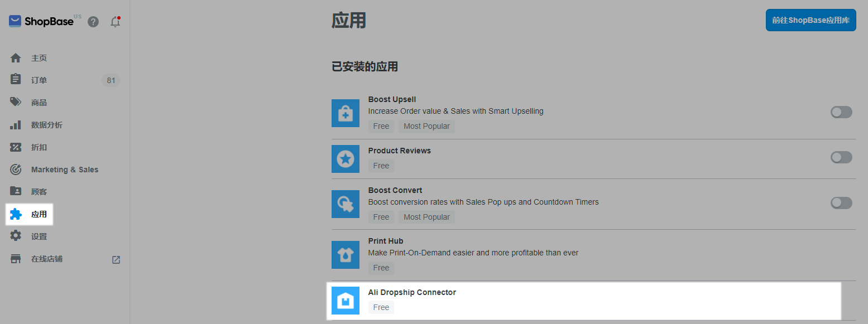This screenshot has height=324, width=868.
Task: Click the help question mark icon
Action: coord(93,22)
